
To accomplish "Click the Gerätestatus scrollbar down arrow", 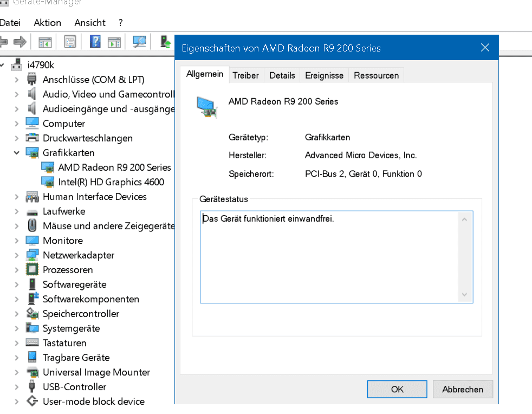I will [464, 295].
